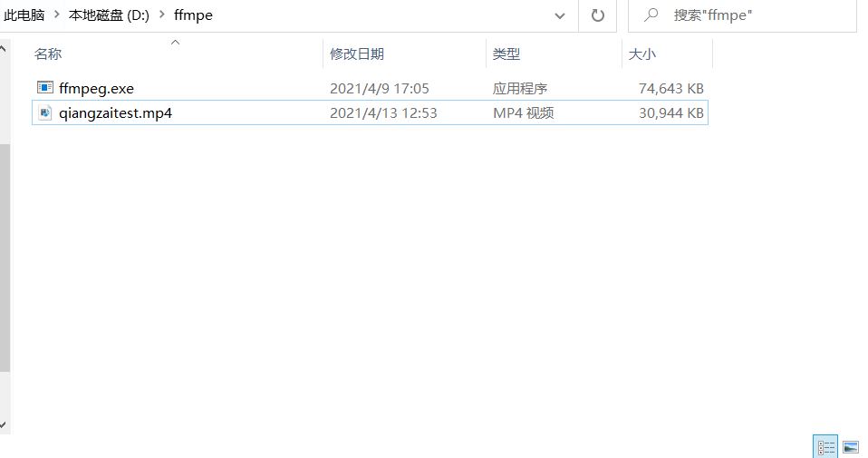Click the ffmpeg.exe application file icon
This screenshot has height=458, width=868.
tap(45, 88)
